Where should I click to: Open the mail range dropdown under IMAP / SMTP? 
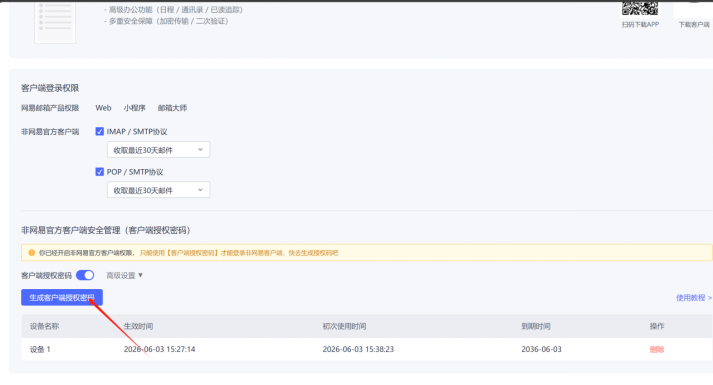click(158, 150)
